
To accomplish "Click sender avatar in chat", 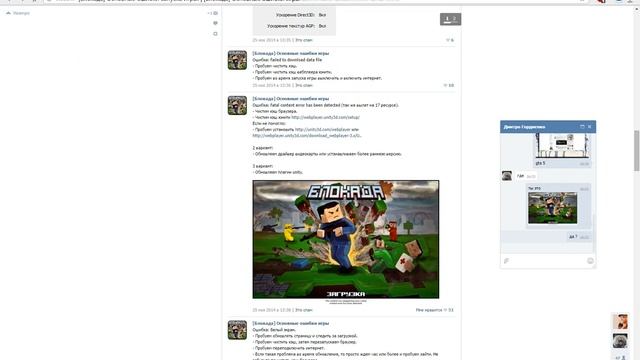I will pos(507,176).
